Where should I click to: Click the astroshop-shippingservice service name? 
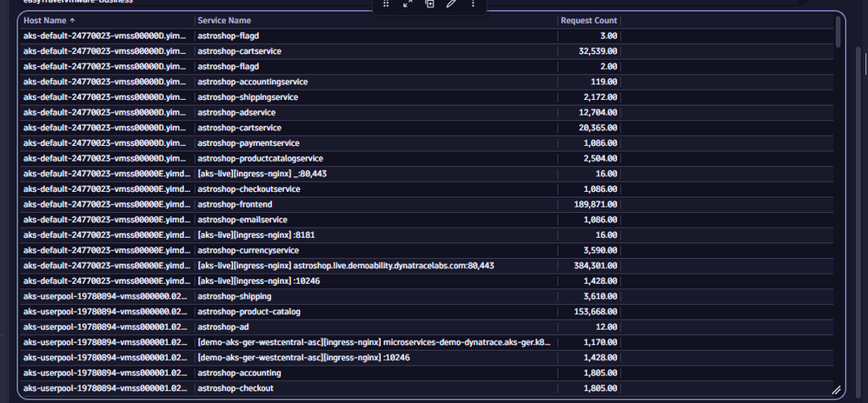point(248,97)
